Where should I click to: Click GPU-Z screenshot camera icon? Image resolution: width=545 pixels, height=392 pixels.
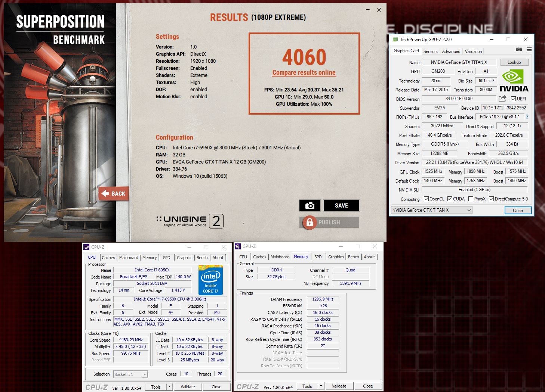tap(519, 49)
